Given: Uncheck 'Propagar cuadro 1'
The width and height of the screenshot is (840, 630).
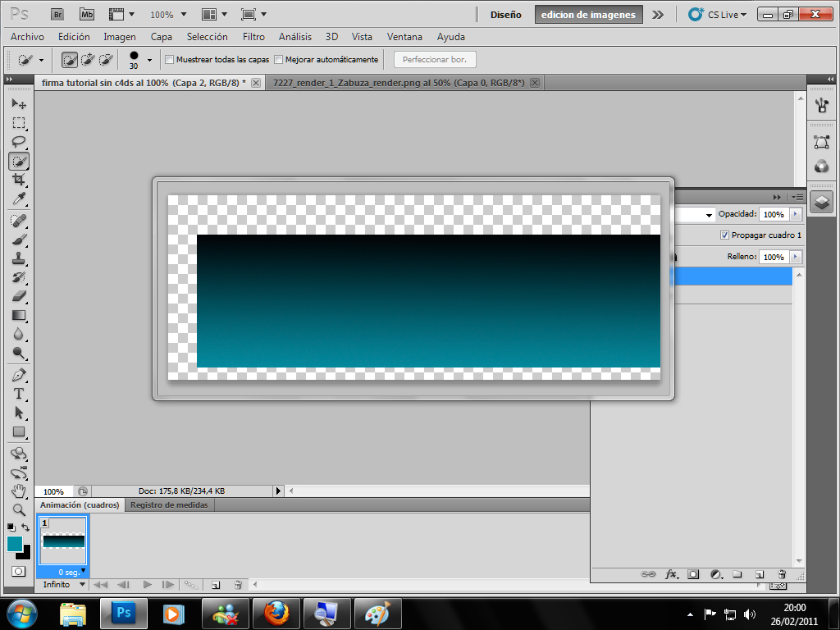Looking at the screenshot, I should coord(724,235).
